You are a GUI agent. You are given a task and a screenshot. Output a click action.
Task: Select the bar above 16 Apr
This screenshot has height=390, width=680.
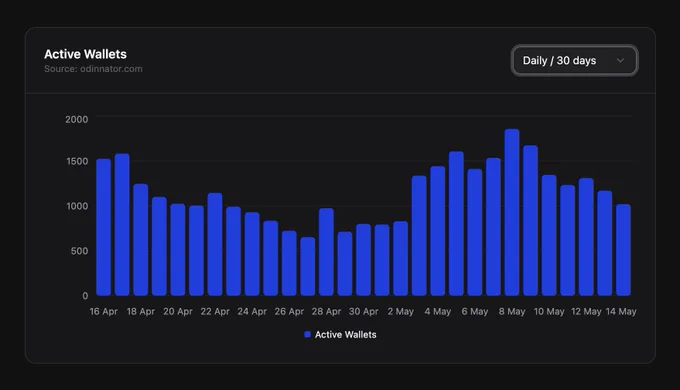[x=104, y=227]
